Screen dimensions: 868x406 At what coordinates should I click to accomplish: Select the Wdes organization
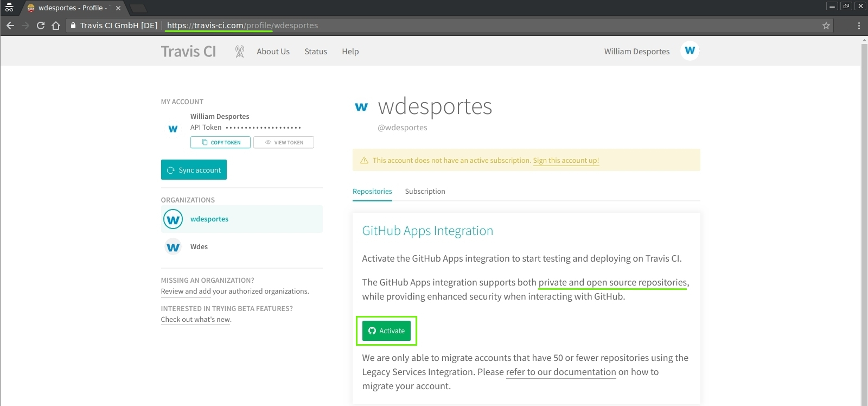242,247
